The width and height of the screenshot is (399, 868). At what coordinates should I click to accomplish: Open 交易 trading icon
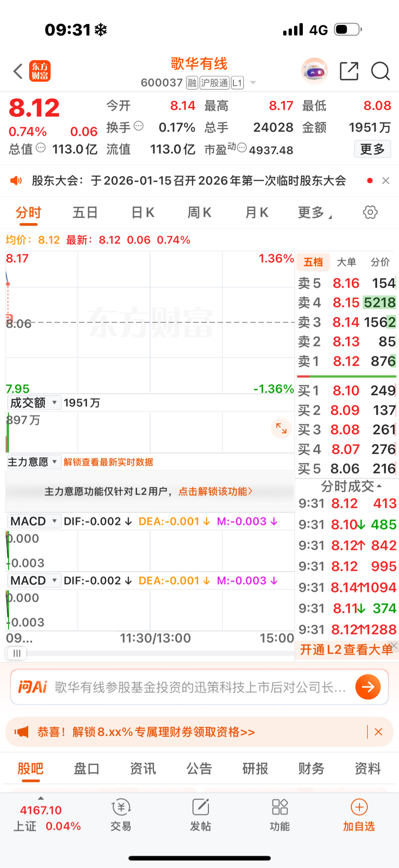121,807
